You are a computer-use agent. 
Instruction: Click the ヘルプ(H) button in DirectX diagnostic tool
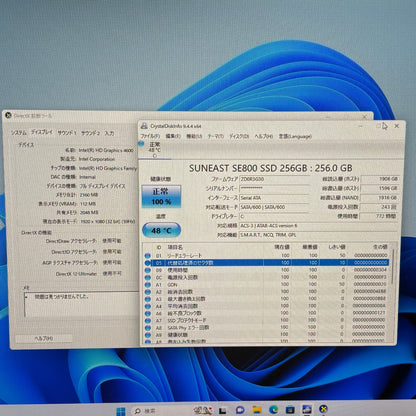tap(44, 338)
